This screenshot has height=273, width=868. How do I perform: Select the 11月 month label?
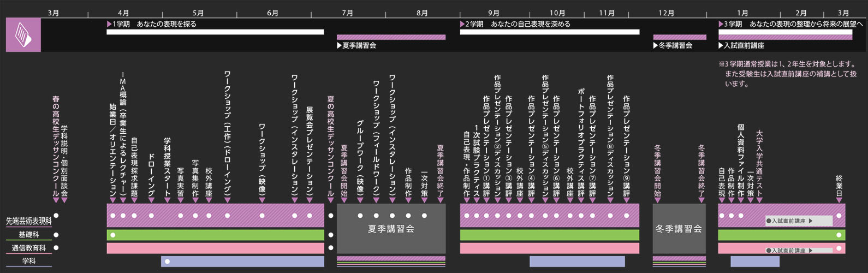(x=607, y=13)
